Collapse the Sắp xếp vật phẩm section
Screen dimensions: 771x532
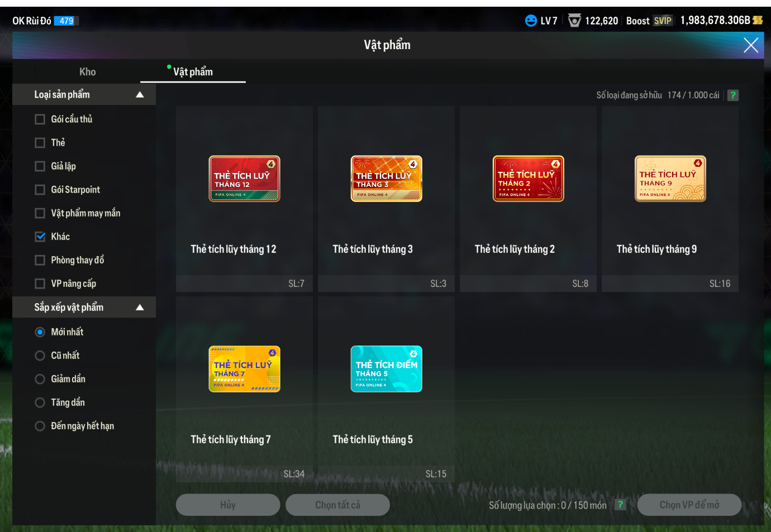click(x=140, y=308)
